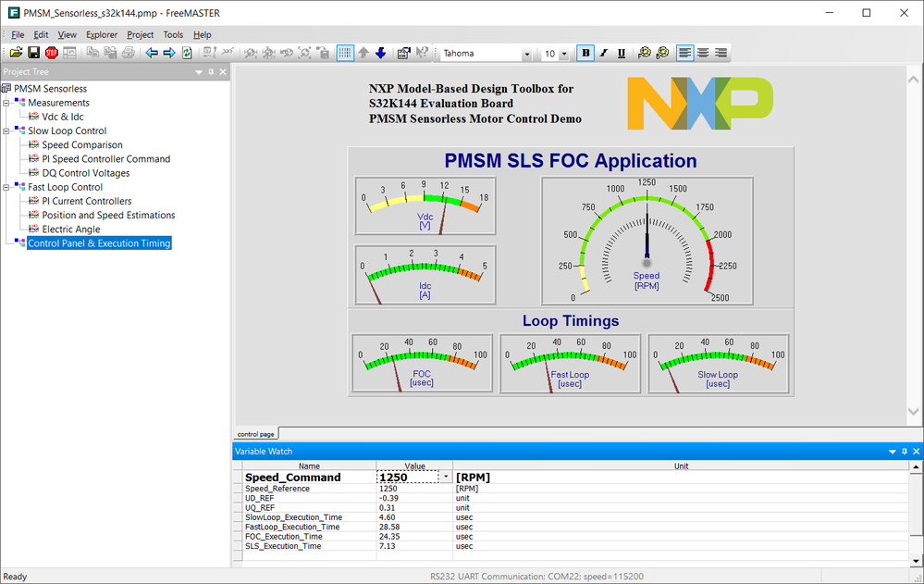Select the DQ Control Voltages item

pos(86,173)
